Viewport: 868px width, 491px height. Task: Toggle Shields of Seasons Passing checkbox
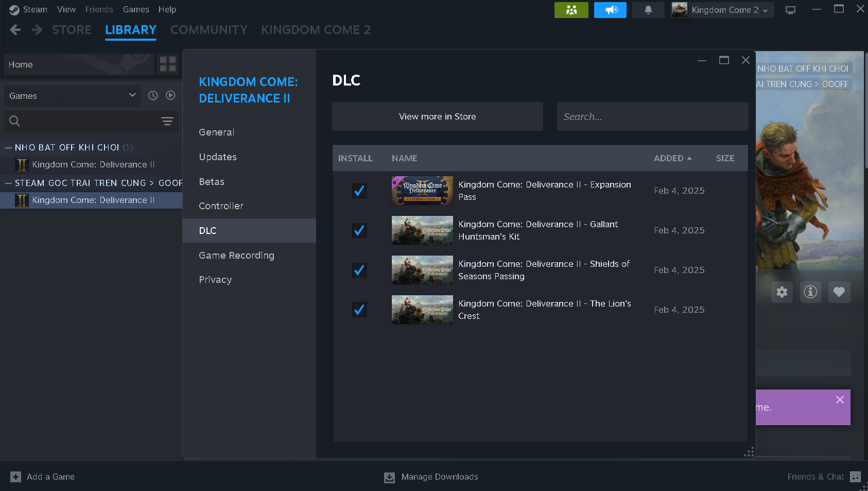359,270
